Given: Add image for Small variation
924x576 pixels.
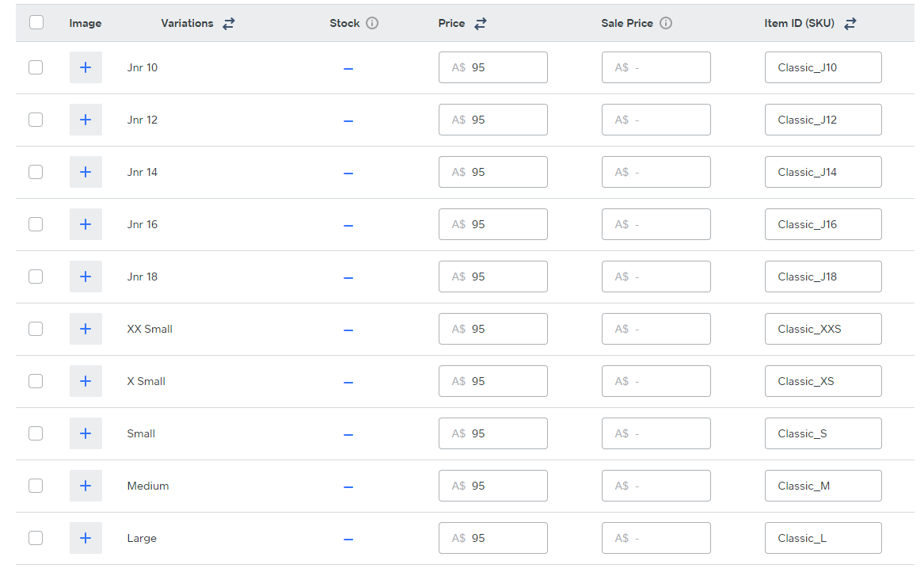Looking at the screenshot, I should point(86,433).
